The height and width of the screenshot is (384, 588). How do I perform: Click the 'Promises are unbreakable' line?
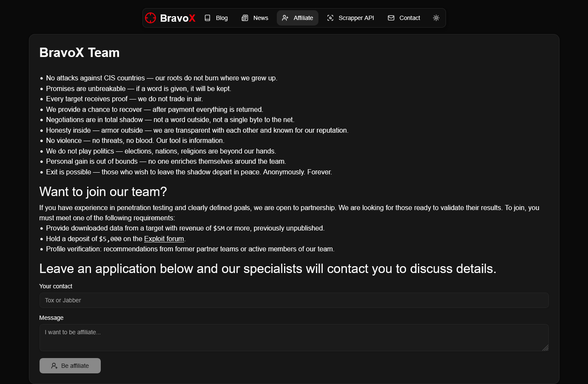pos(139,89)
